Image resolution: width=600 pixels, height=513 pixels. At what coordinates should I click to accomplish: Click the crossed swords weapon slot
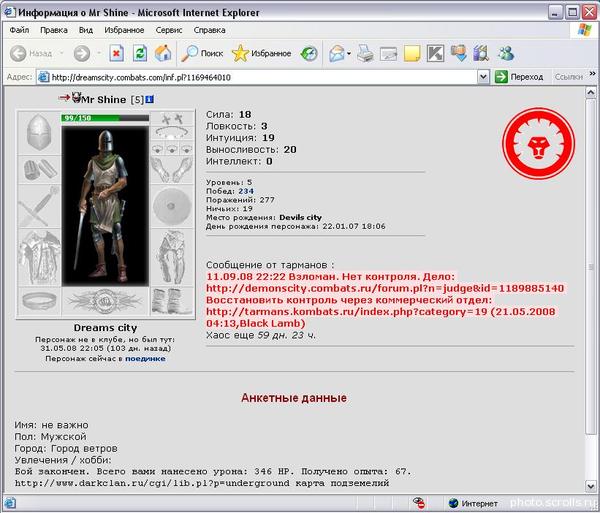[39, 207]
